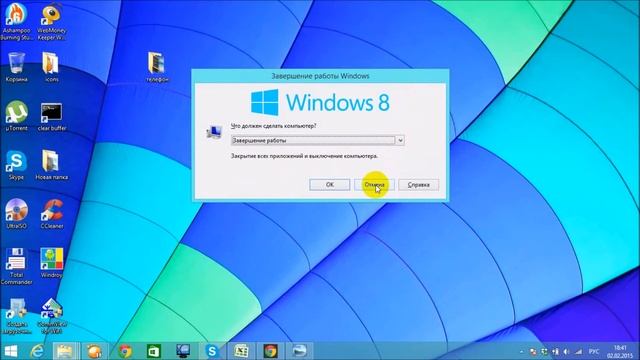Open the monitor icon on taskbar

tap(183, 351)
